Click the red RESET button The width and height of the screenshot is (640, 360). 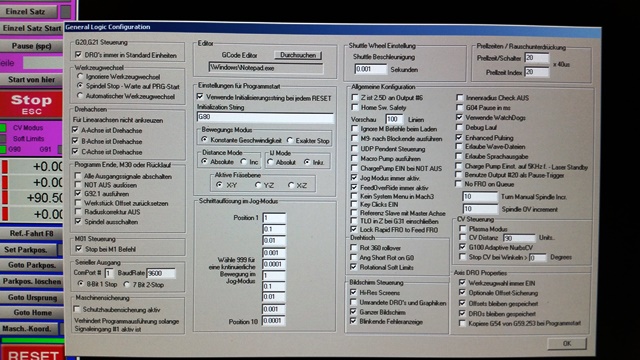click(32, 353)
